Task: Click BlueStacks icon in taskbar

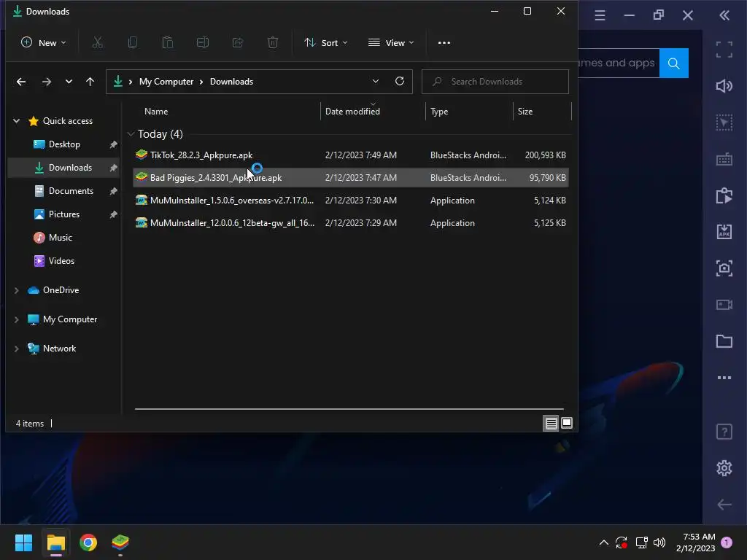Action: (x=120, y=542)
